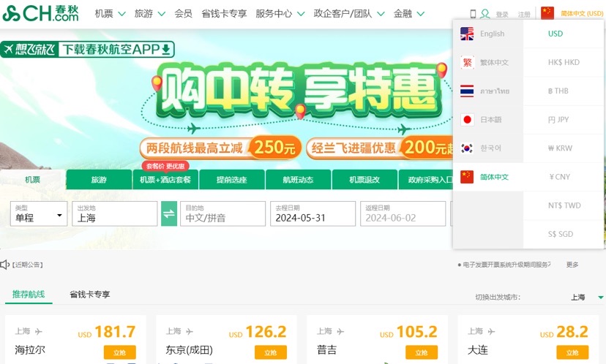Screen dimensions: 606x364
Task: Expand the 政企客户/团队 menu chevron
Action: pyautogui.click(x=381, y=14)
